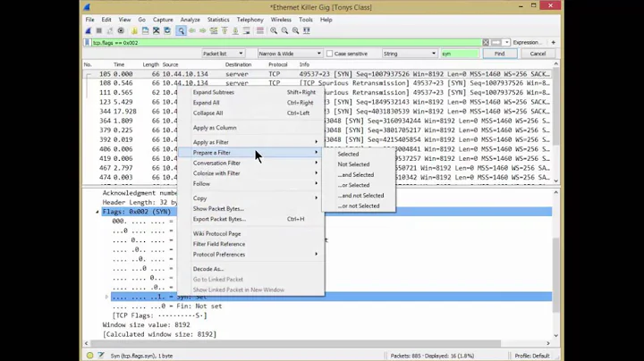Toggle the Case sensitive checkbox

point(329,54)
